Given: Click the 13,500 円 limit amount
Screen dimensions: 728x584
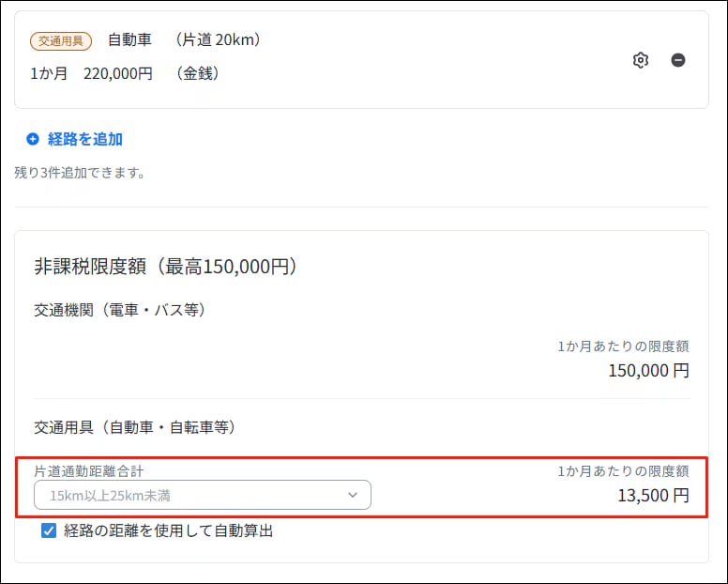Looking at the screenshot, I should coord(653,495).
